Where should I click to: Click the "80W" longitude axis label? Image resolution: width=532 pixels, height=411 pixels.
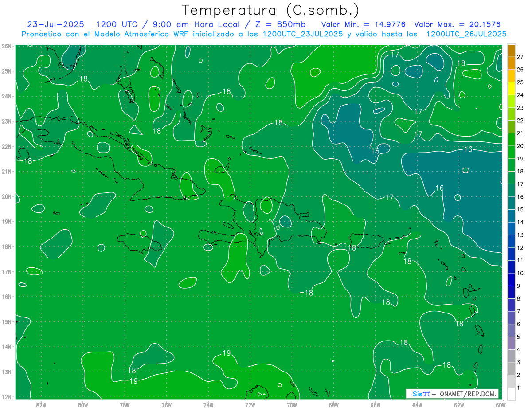click(x=83, y=405)
